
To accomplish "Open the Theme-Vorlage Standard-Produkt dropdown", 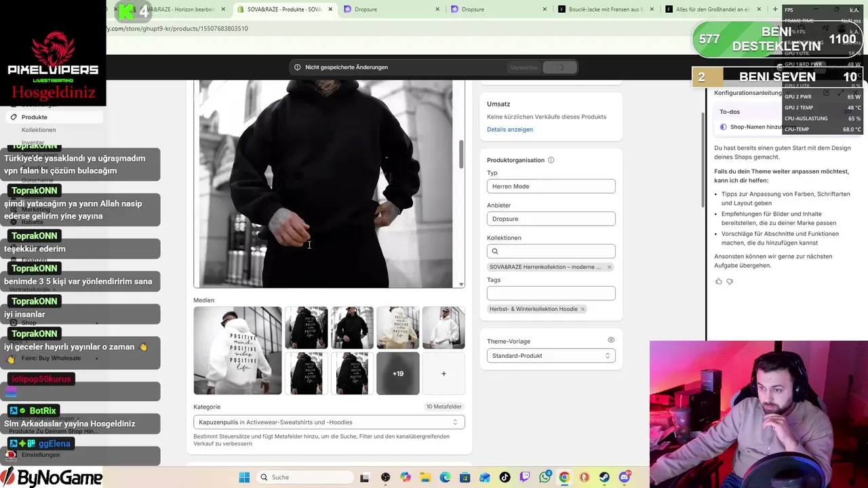I will (x=551, y=356).
